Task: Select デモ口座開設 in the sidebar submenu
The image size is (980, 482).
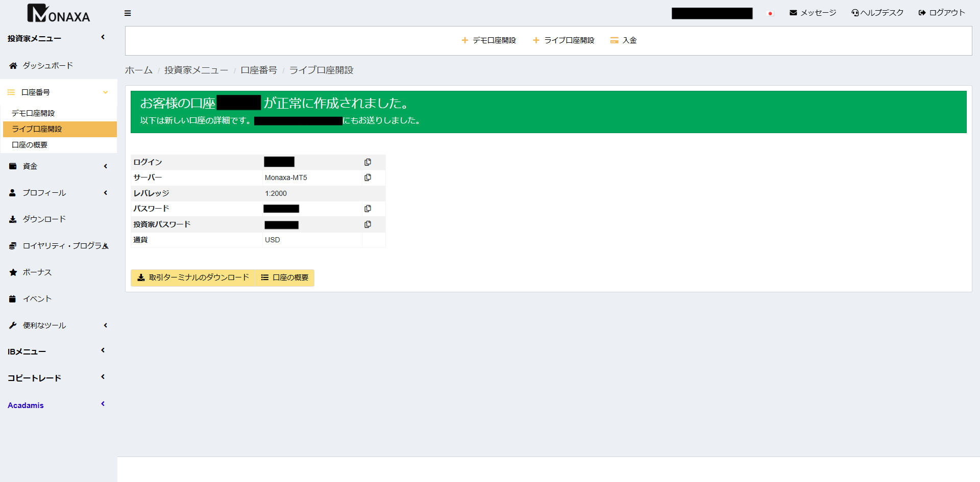Action: tap(33, 113)
